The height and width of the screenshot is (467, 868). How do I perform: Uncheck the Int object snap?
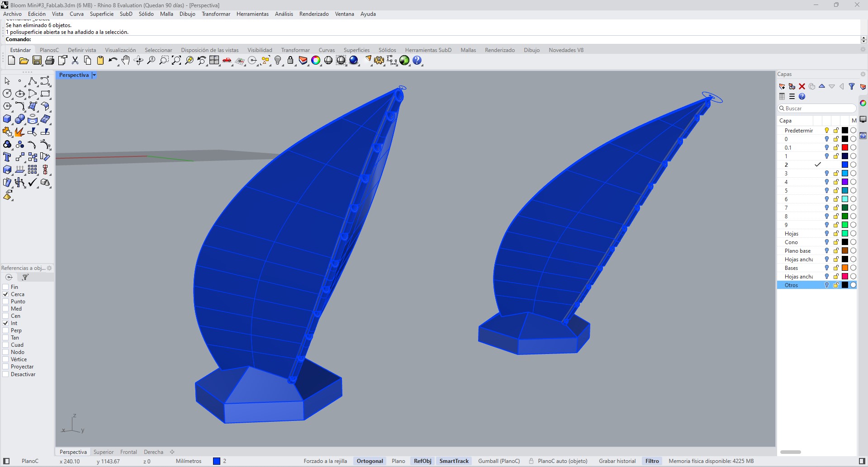point(6,323)
